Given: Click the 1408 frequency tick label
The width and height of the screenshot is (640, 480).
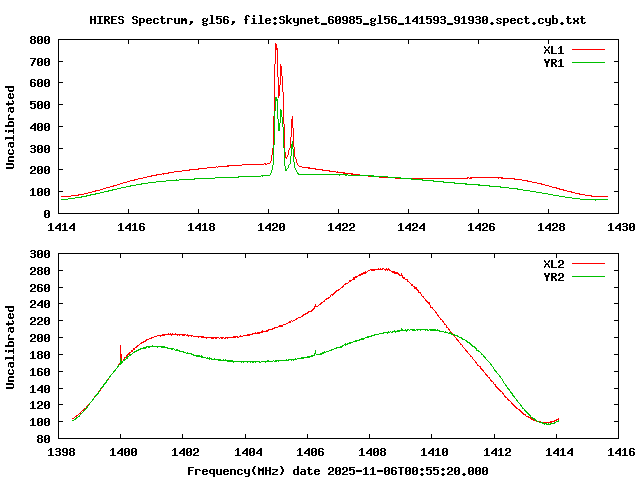Looking at the screenshot, I should coord(372,452).
